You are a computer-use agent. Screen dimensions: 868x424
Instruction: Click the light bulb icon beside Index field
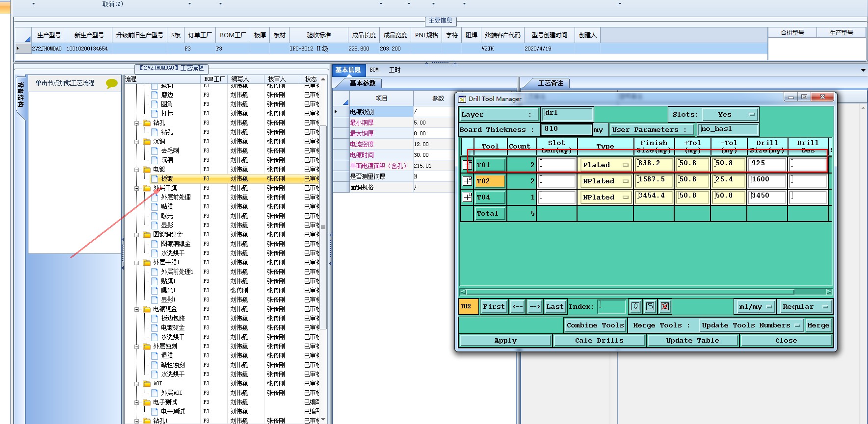pos(635,307)
